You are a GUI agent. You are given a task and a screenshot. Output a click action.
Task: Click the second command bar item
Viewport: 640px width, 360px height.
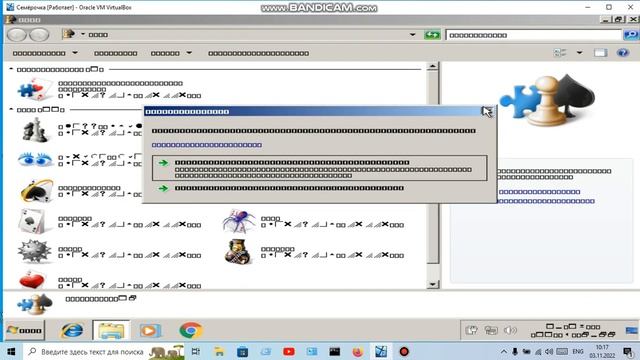click(116, 53)
